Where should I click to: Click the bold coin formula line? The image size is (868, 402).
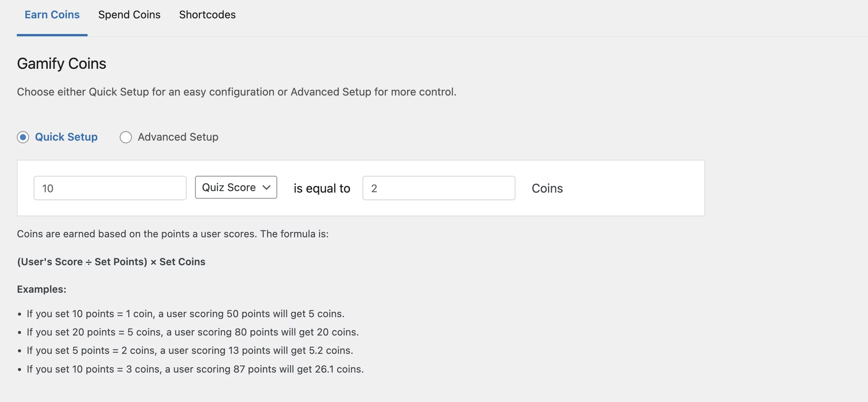point(111,262)
